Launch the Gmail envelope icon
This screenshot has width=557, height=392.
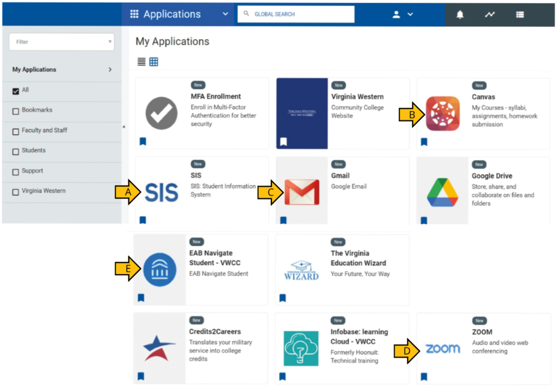point(302,192)
